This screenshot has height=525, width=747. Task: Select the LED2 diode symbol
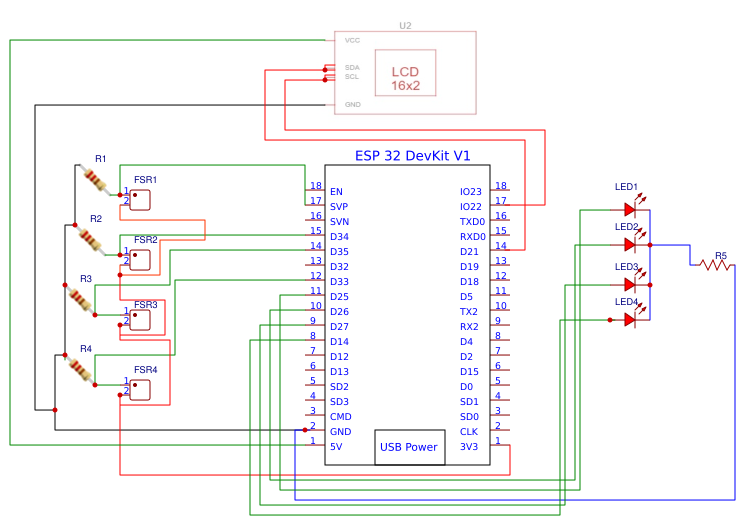click(630, 245)
